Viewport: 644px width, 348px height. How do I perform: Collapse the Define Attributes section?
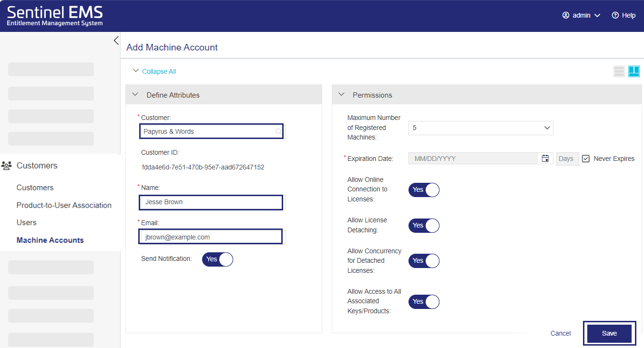coord(135,95)
